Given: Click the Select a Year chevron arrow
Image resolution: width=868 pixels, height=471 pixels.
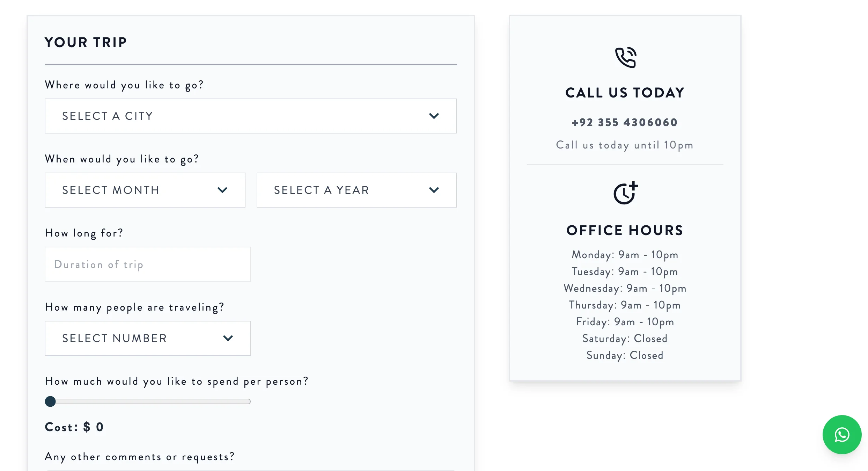Looking at the screenshot, I should 434,190.
